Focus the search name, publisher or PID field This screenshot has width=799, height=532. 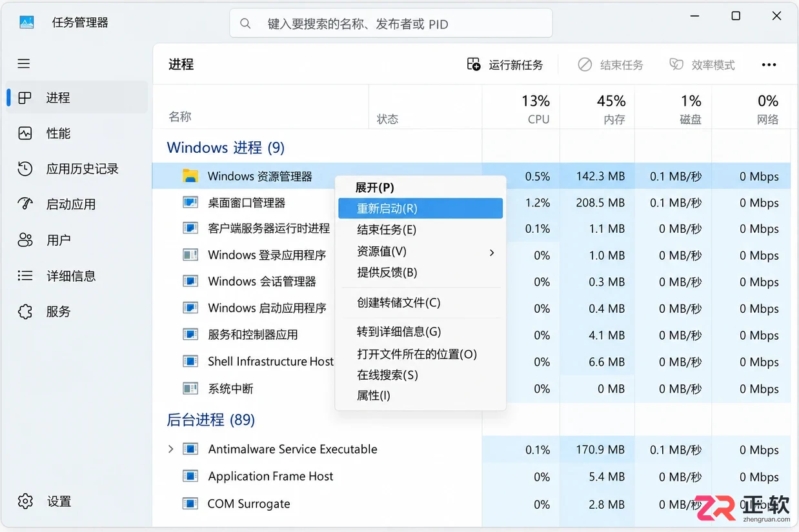tap(390, 24)
